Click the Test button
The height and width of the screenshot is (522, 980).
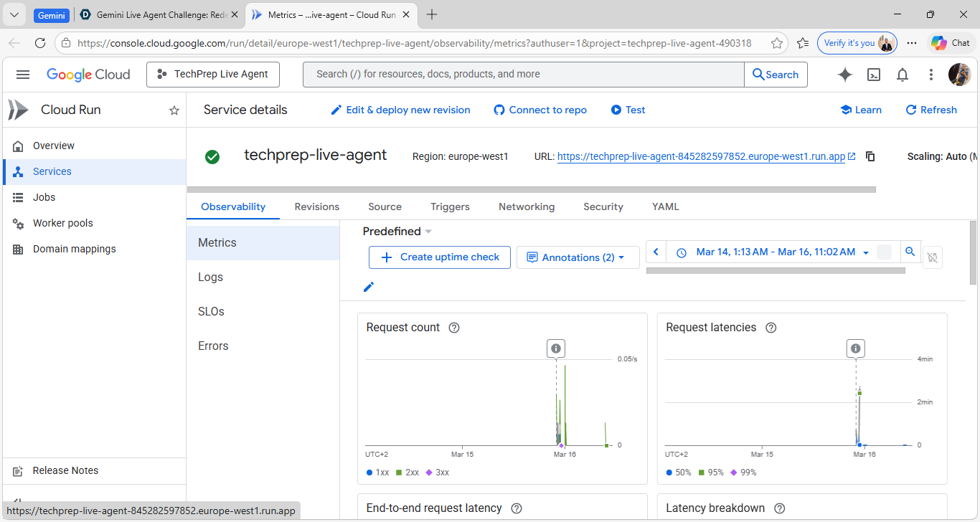pos(628,110)
